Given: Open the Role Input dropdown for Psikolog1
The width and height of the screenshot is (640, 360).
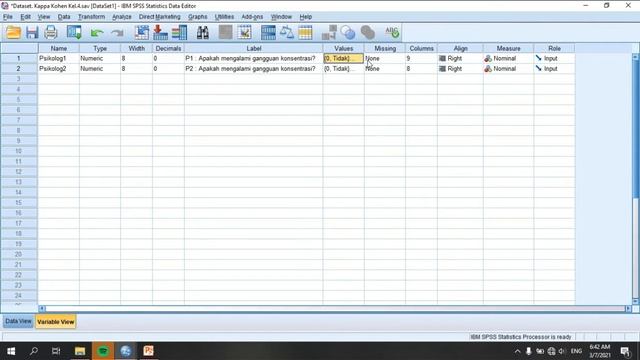Looking at the screenshot, I should [554, 58].
